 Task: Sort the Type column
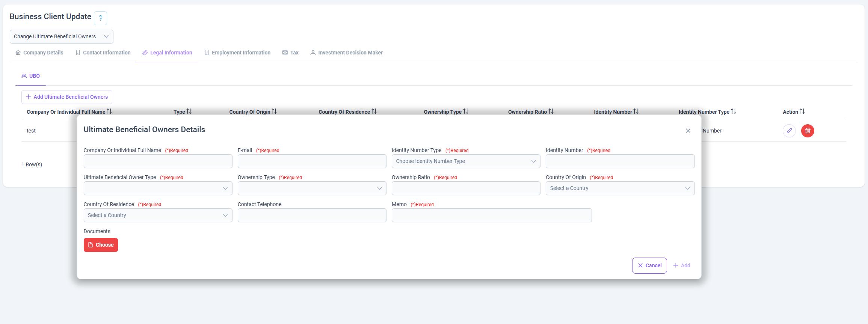coord(189,112)
